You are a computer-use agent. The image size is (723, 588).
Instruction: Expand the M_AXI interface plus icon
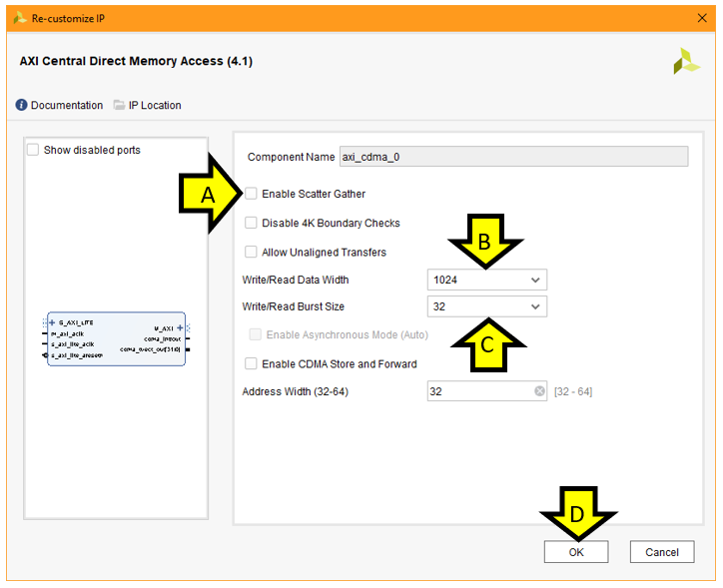coord(180,327)
